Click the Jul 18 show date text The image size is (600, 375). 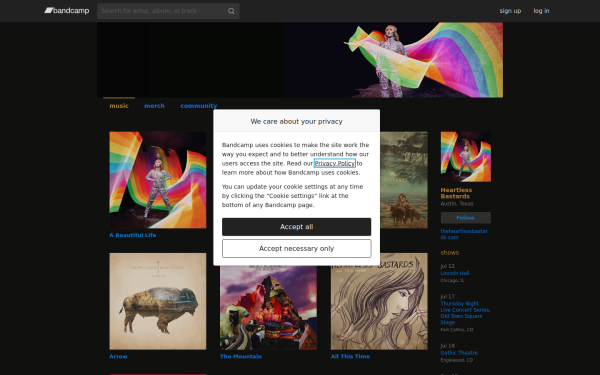(x=447, y=346)
